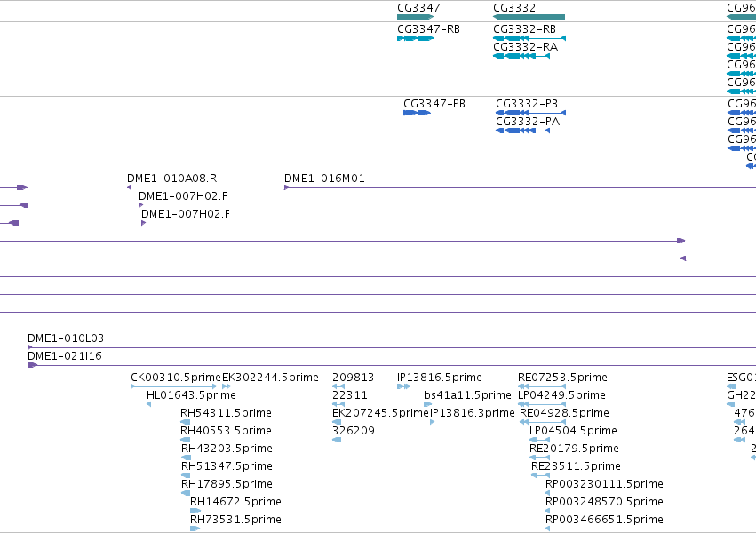Select the RH54311.5prime arrow glyph
Screen dimensions: 756x533
click(x=185, y=422)
